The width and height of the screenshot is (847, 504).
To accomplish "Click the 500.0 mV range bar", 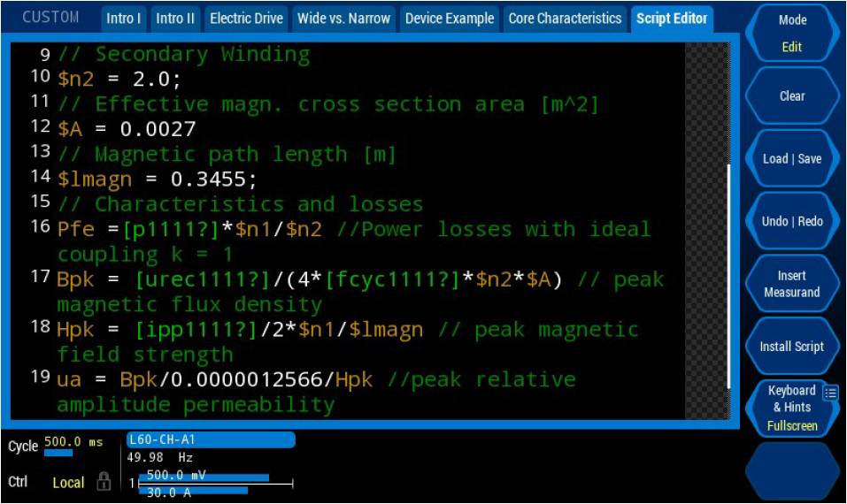I will pos(204,476).
